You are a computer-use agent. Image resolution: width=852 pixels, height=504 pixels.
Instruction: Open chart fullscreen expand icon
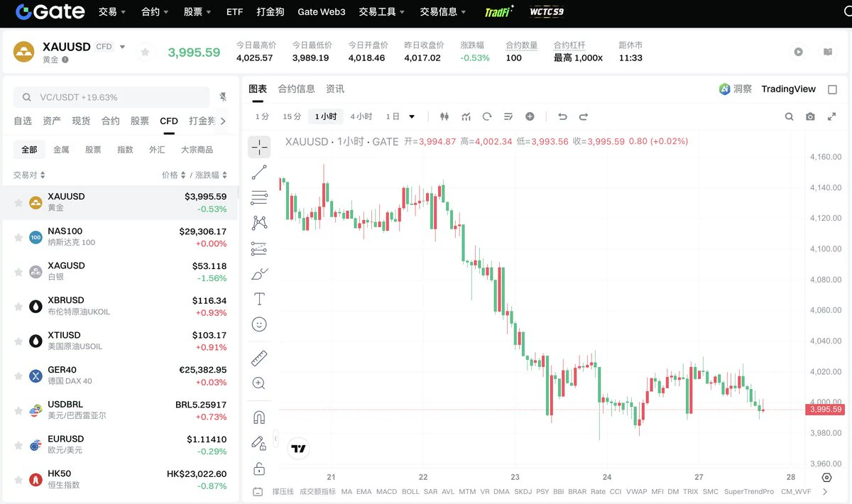[831, 116]
